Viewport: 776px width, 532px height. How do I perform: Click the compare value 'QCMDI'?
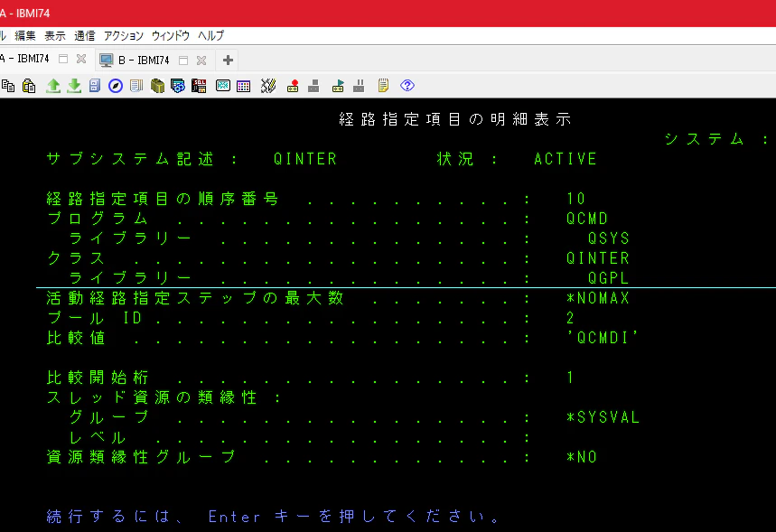(x=603, y=338)
